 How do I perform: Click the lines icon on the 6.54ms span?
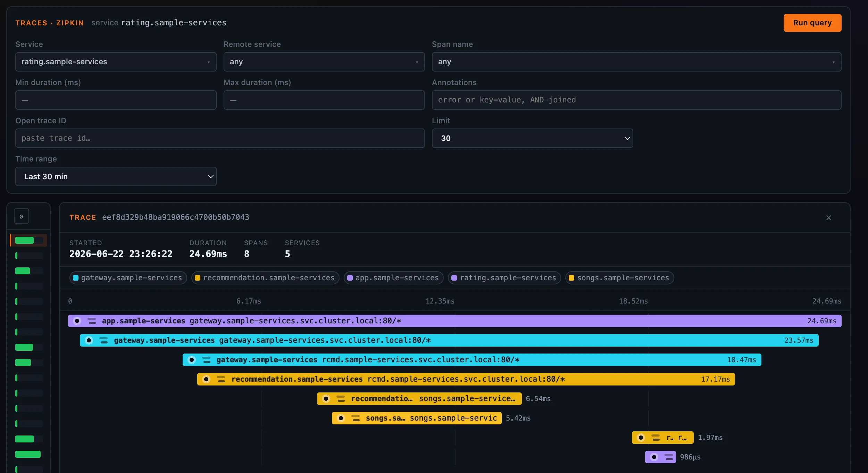click(341, 399)
